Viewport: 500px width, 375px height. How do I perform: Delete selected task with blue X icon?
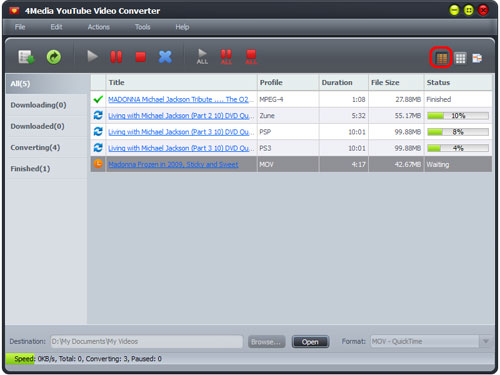[x=165, y=57]
